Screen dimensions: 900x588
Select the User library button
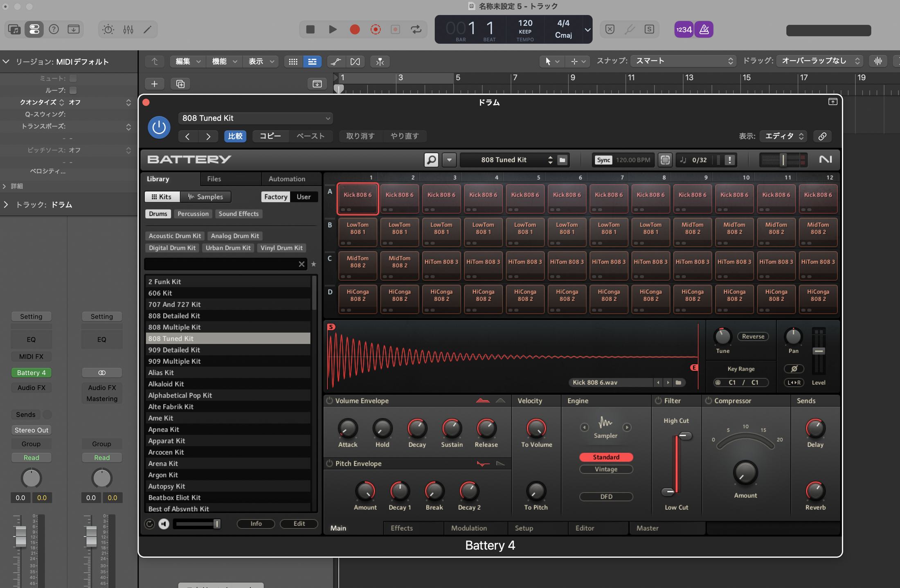click(x=304, y=197)
